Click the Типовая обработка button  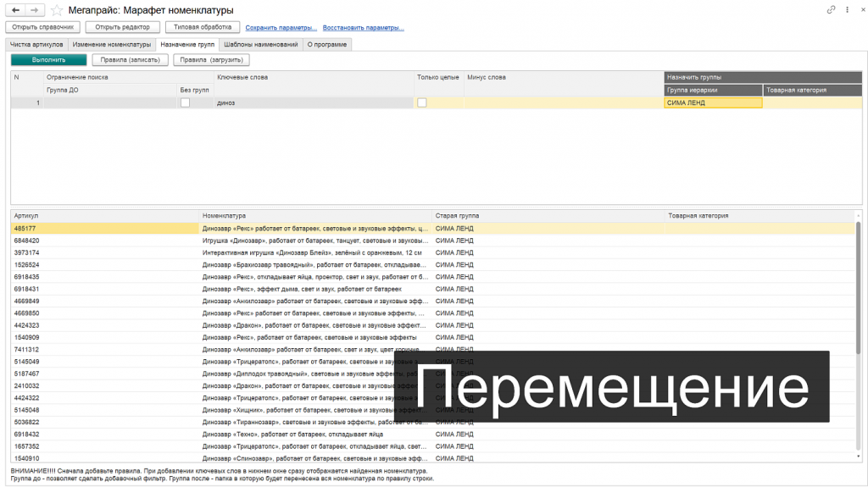click(x=202, y=27)
